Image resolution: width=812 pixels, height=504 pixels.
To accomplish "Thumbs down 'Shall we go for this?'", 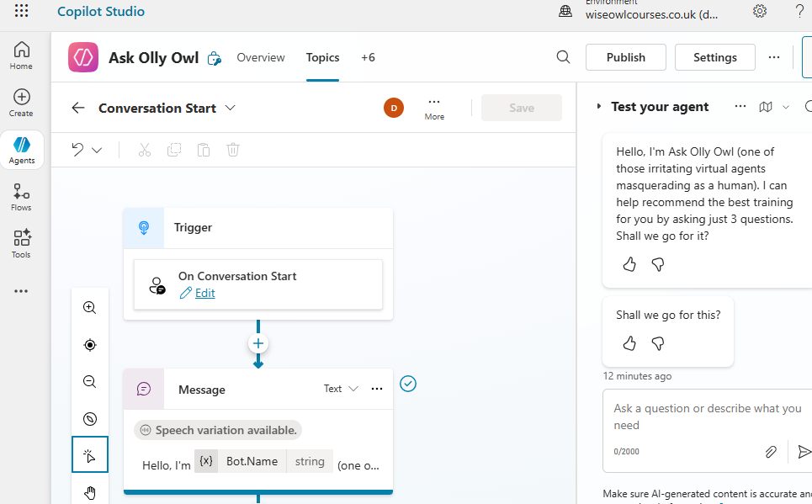I will click(x=658, y=343).
